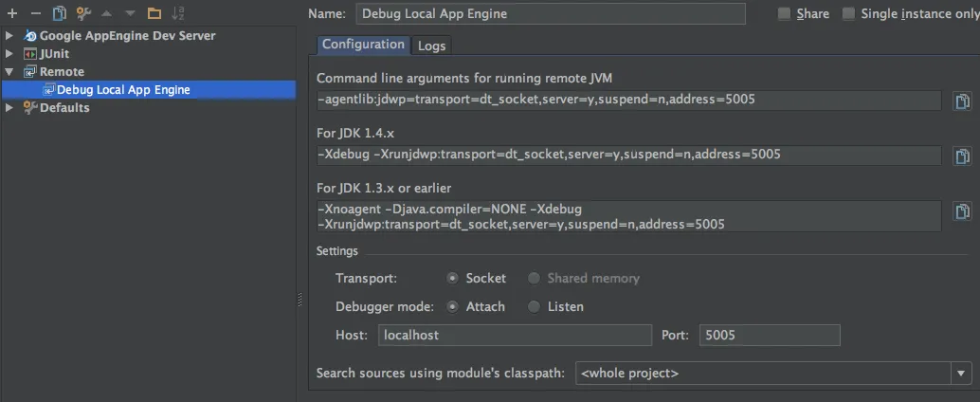Click the sort configurations alphabetically icon
The width and height of the screenshot is (980, 402).
178,13
